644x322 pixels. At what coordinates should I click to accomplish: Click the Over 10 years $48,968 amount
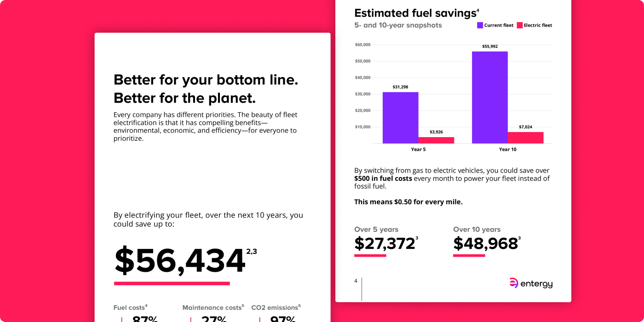(x=485, y=243)
